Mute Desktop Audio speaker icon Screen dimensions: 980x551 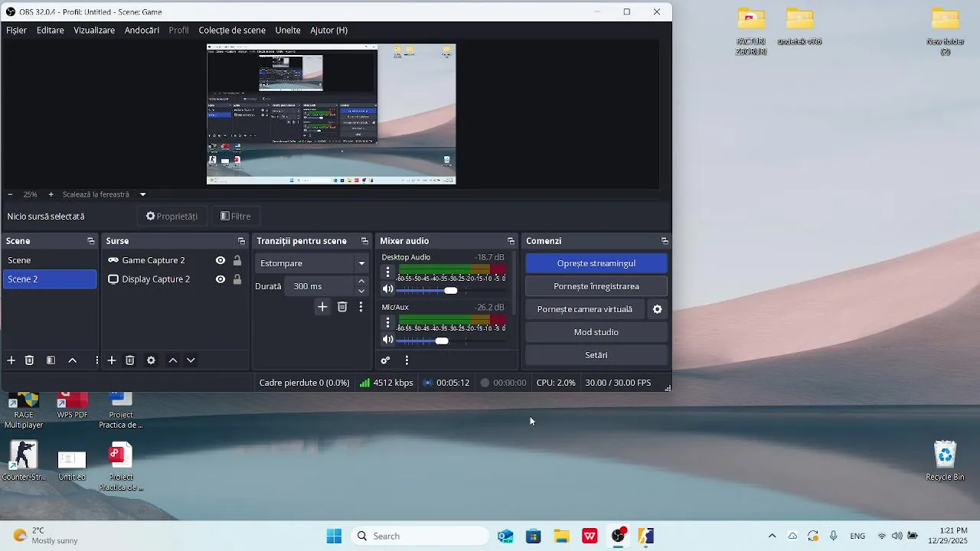coord(387,290)
